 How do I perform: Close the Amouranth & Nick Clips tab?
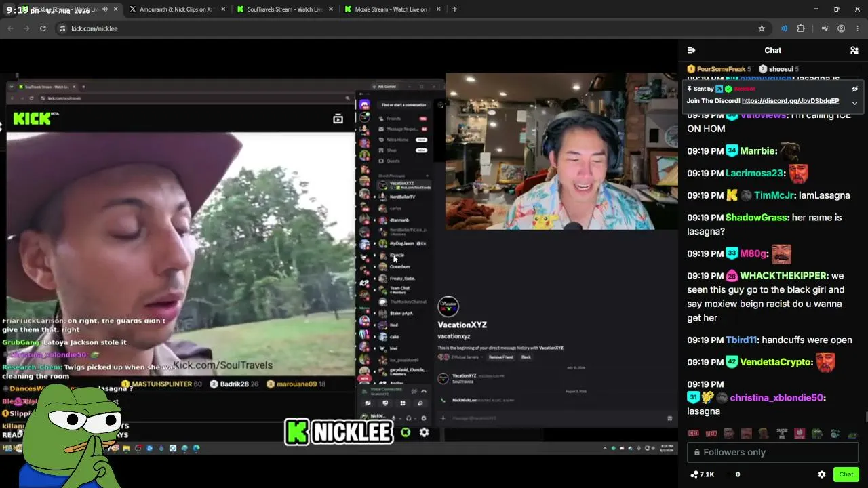click(223, 9)
